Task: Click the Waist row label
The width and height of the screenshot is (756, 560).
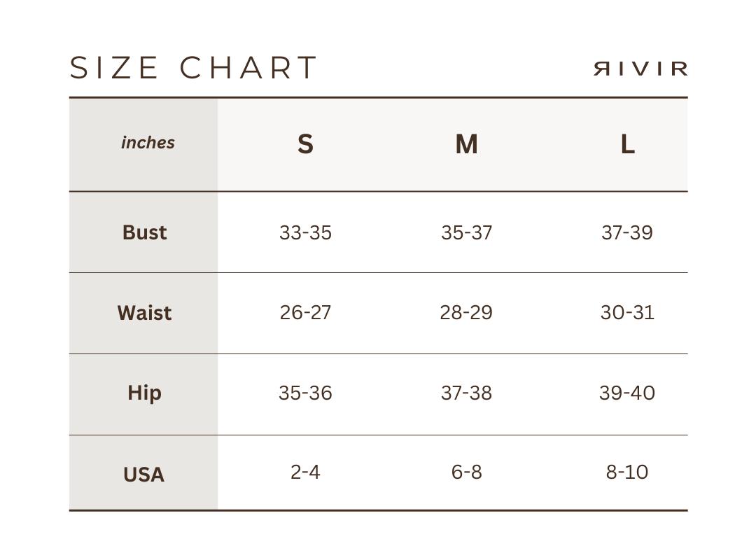Action: click(144, 313)
